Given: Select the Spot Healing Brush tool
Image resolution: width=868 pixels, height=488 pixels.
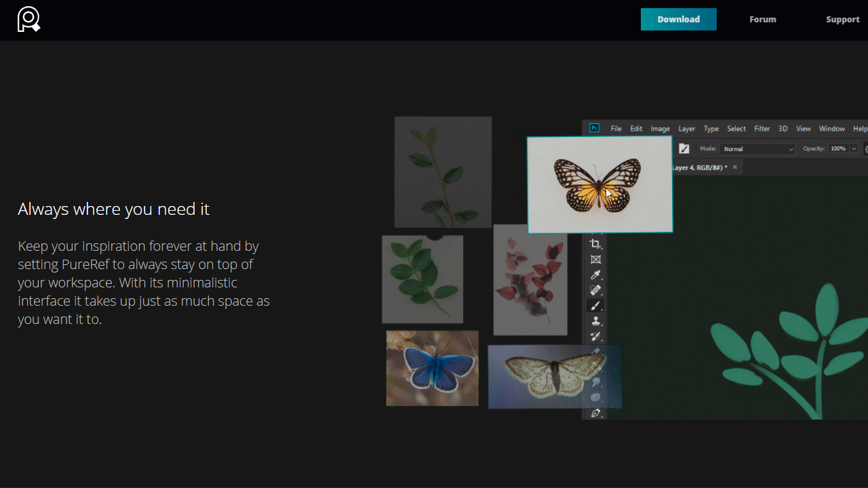Looking at the screenshot, I should [595, 290].
